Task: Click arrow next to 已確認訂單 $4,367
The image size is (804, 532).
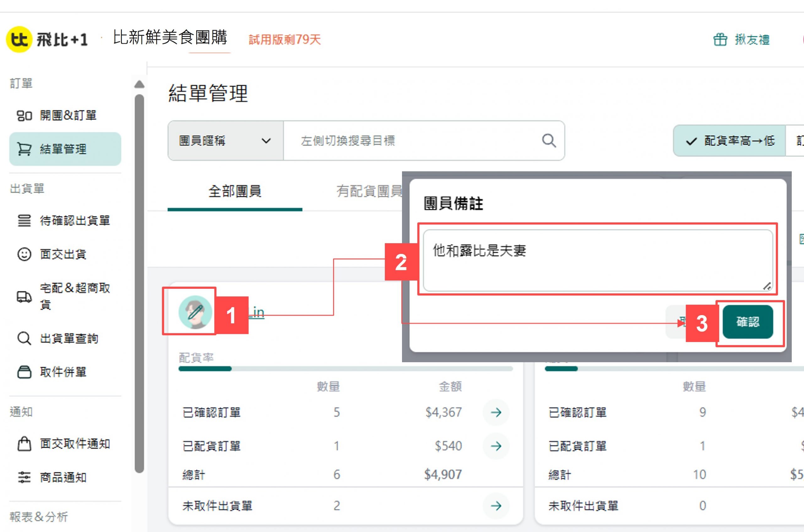Action: click(496, 412)
